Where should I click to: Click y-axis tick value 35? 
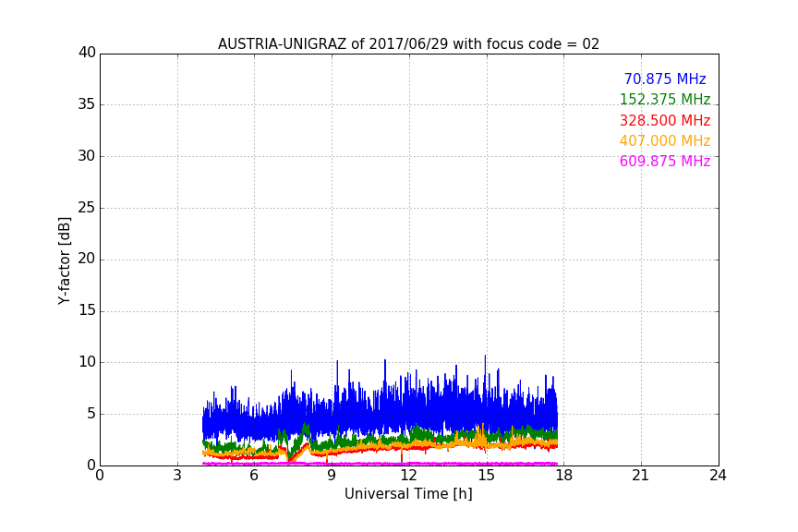click(x=87, y=104)
